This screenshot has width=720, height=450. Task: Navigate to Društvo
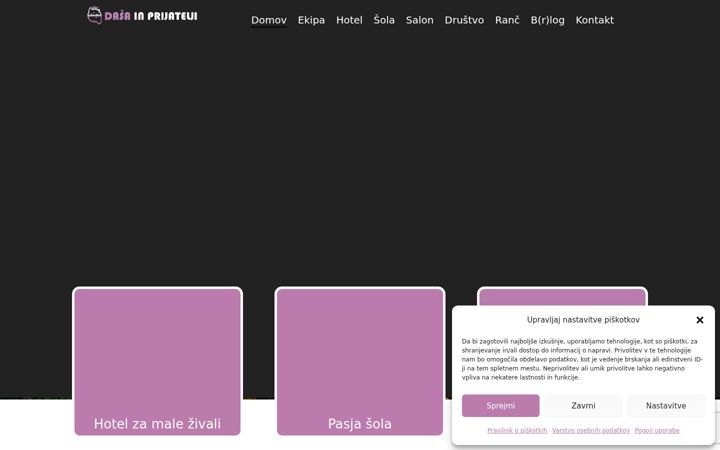pos(464,20)
